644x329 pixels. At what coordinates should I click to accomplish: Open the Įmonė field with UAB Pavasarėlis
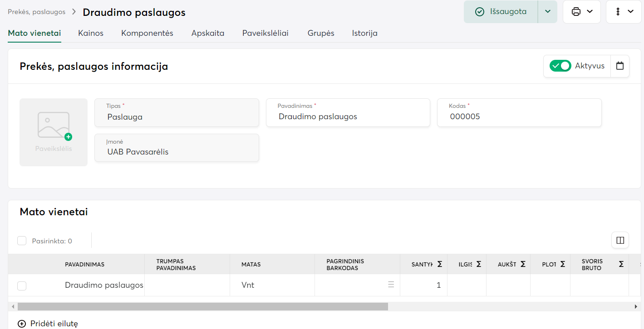tap(177, 148)
